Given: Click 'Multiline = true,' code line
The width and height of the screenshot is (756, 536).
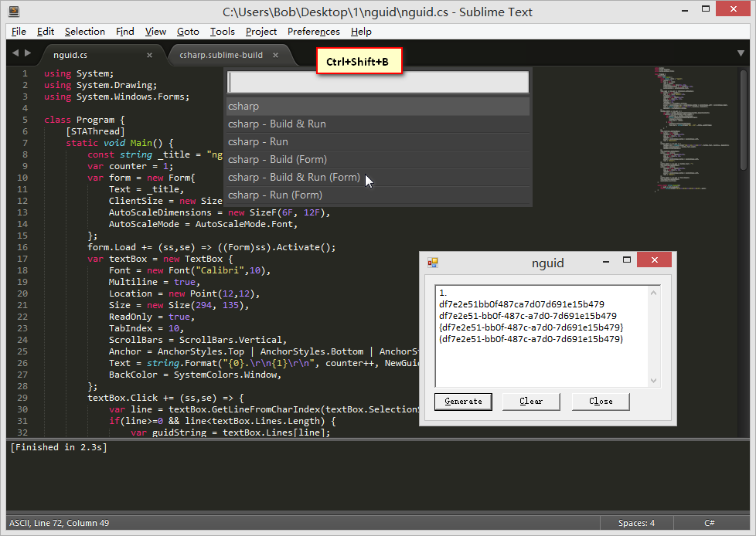Looking at the screenshot, I should pos(155,282).
